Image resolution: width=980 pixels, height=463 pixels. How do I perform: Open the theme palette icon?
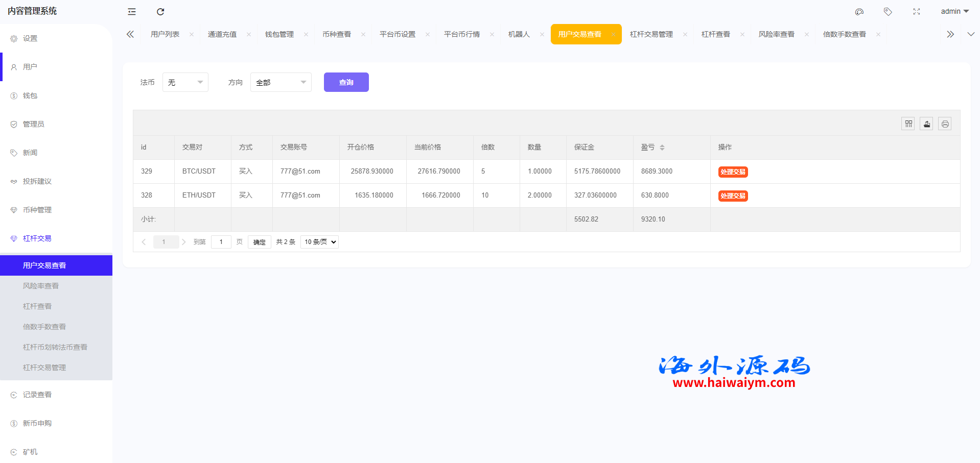(859, 12)
